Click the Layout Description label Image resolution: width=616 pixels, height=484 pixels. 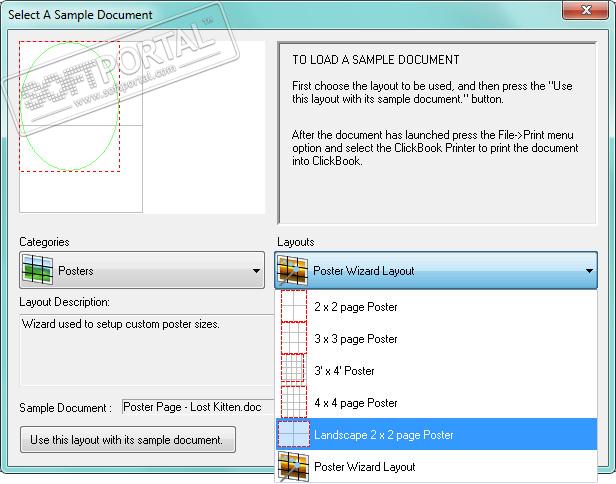pos(64,302)
